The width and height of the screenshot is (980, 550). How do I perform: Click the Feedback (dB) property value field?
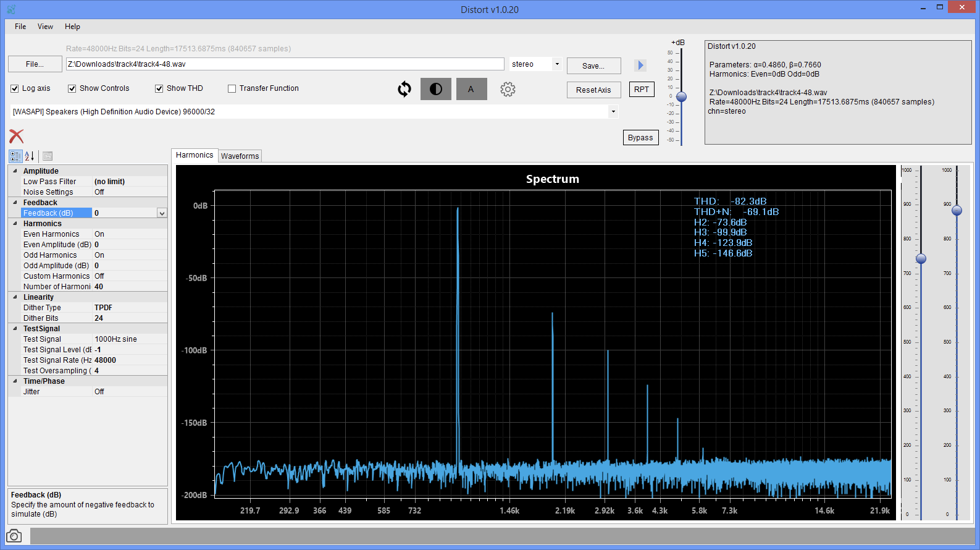click(x=125, y=213)
